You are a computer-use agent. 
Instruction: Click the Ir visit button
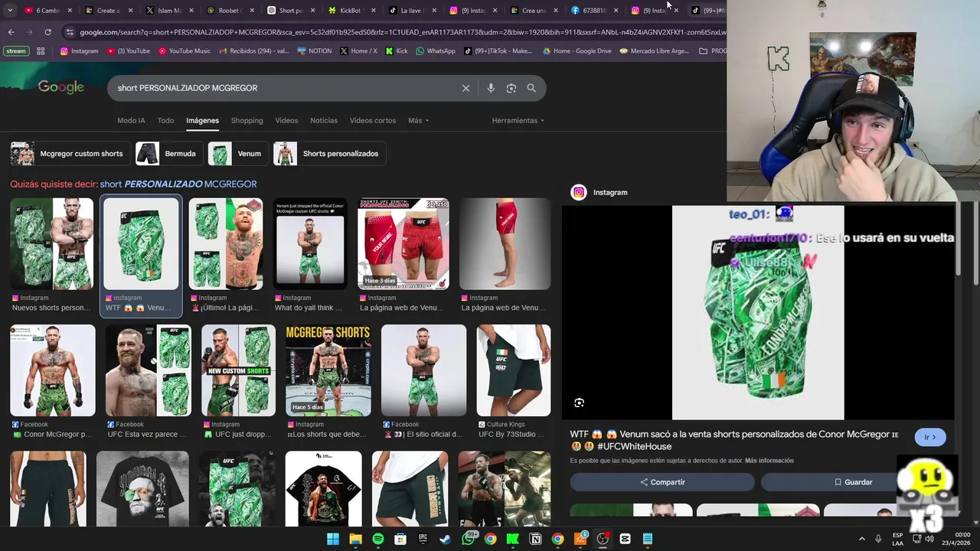930,437
